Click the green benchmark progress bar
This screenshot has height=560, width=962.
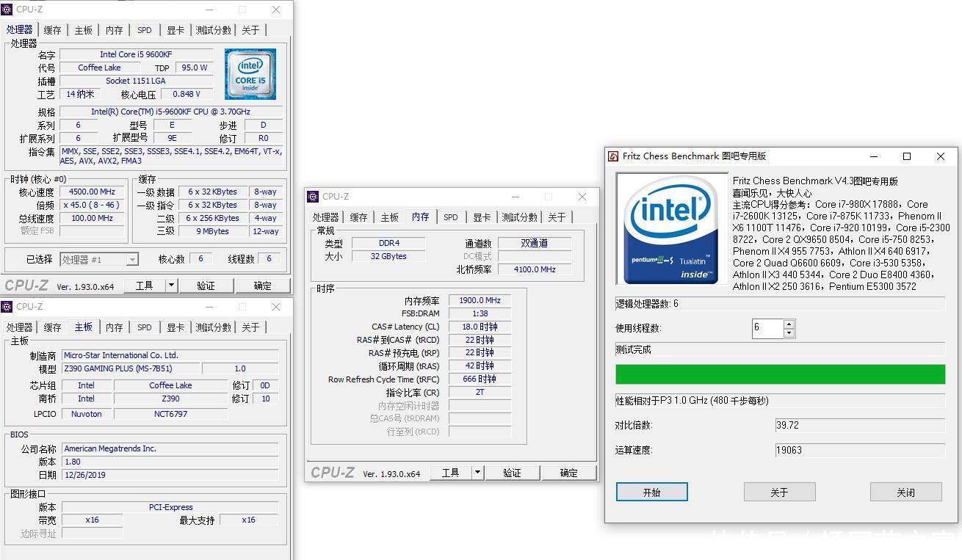click(781, 374)
